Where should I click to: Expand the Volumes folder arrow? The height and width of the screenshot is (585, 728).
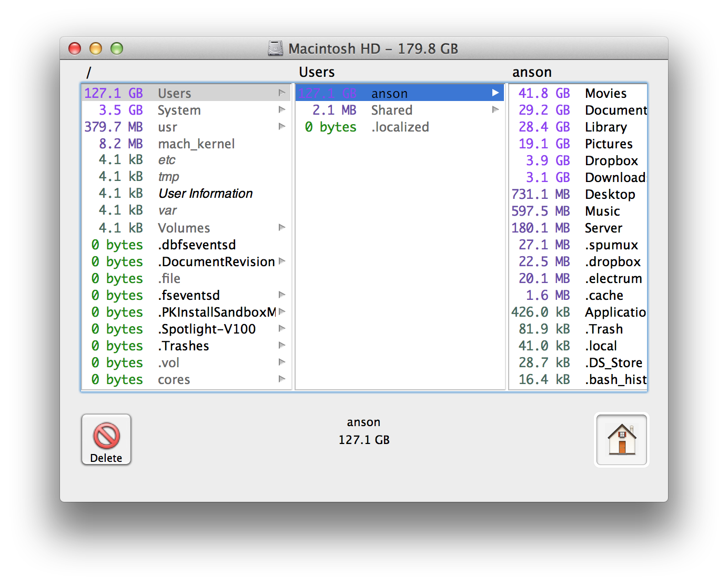click(282, 227)
